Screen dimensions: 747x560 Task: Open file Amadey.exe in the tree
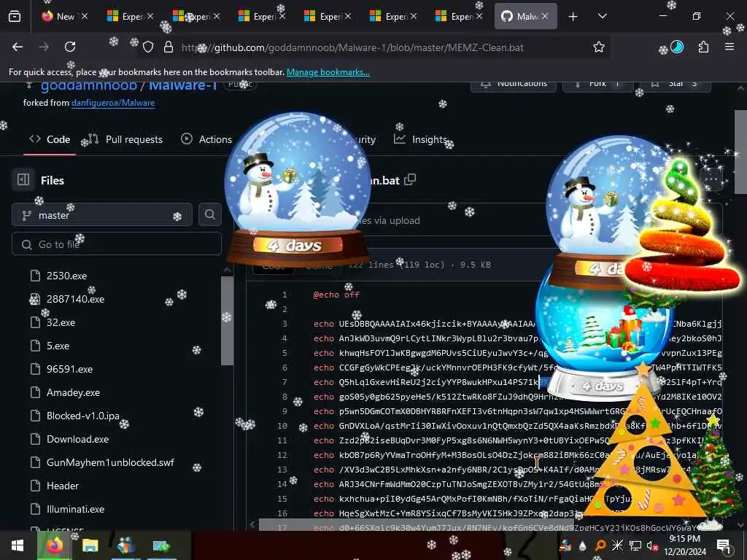[73, 392]
